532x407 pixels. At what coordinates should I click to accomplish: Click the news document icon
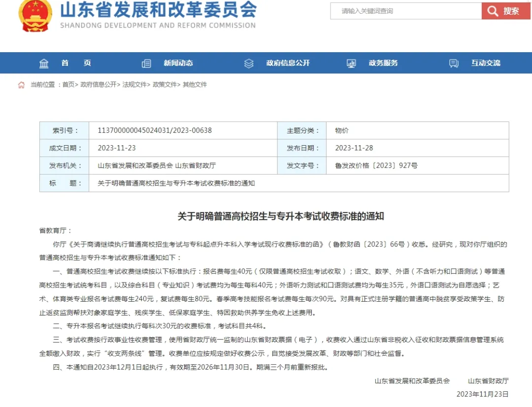[x=146, y=63]
